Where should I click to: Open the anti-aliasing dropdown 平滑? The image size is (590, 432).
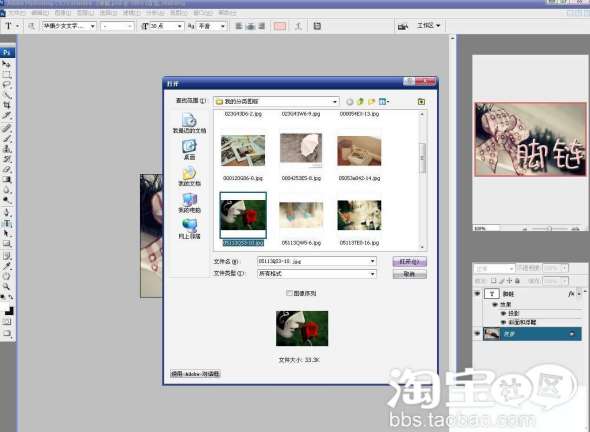[x=223, y=26]
